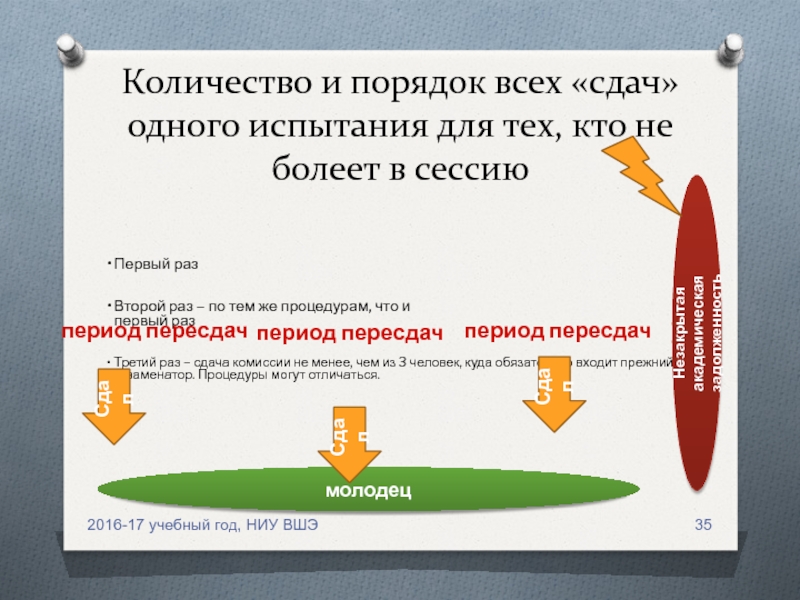The image size is (800, 600).
Task: Select the middle «период пересдач» label
Action: 350,332
